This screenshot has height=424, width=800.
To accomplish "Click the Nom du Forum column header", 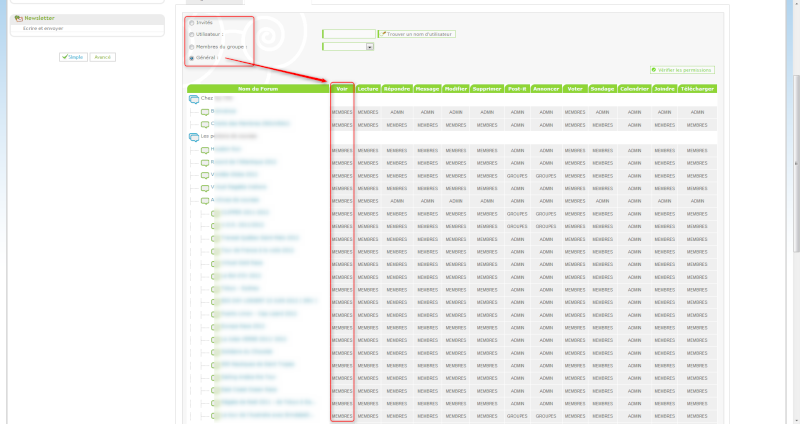I will [258, 89].
